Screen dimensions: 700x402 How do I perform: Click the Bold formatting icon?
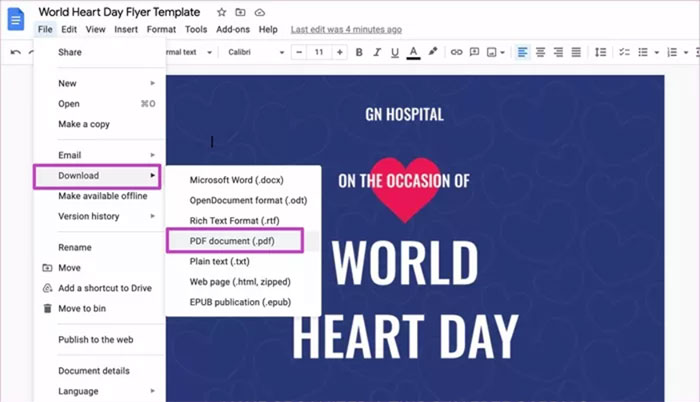tap(357, 52)
